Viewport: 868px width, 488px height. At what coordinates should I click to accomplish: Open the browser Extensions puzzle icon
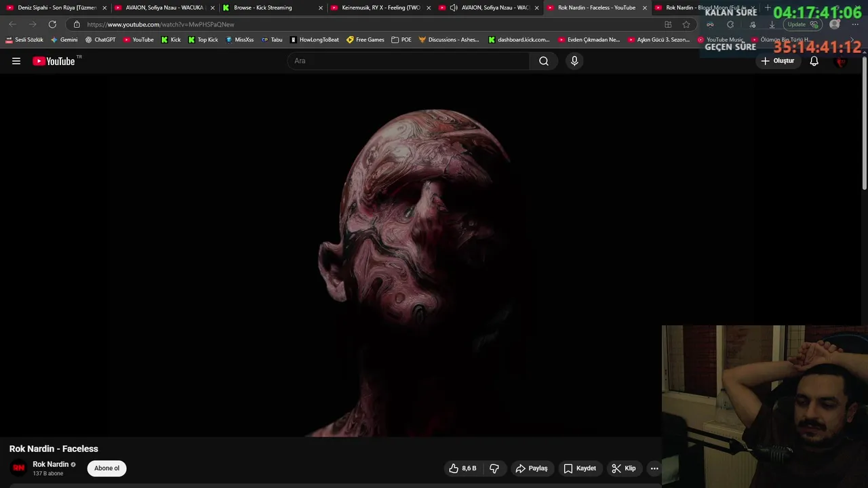pos(730,24)
